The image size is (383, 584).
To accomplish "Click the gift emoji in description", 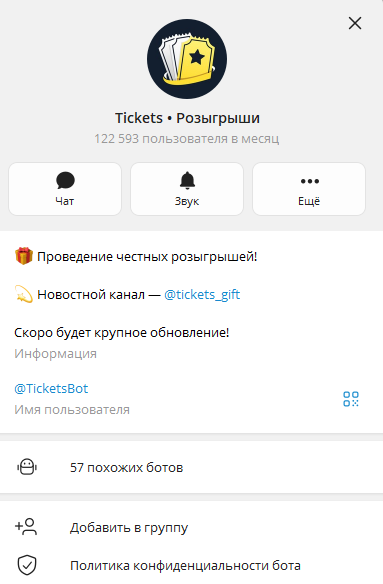I will tap(24, 256).
